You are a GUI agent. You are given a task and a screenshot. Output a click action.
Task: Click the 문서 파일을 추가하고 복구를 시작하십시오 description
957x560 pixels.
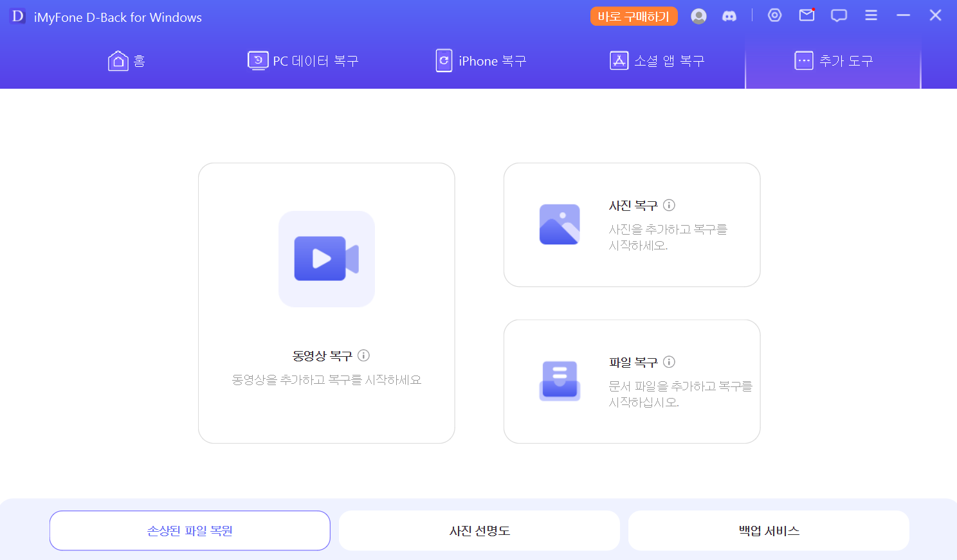680,394
